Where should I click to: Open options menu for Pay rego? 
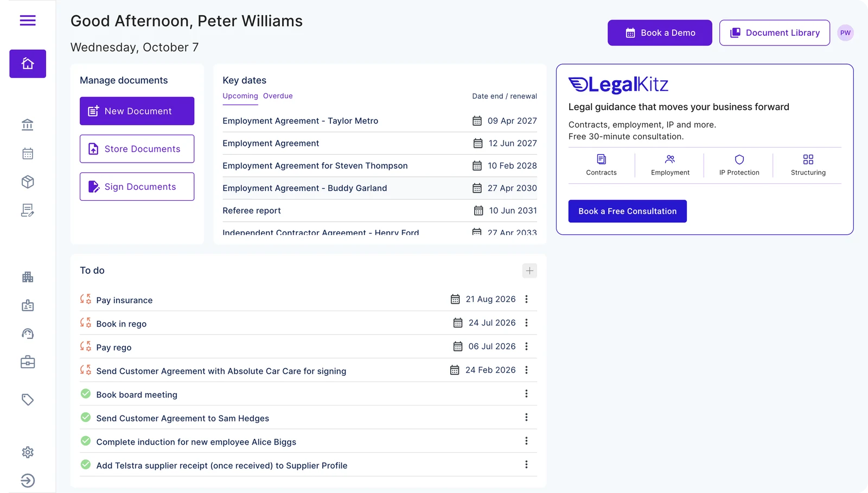(x=526, y=347)
